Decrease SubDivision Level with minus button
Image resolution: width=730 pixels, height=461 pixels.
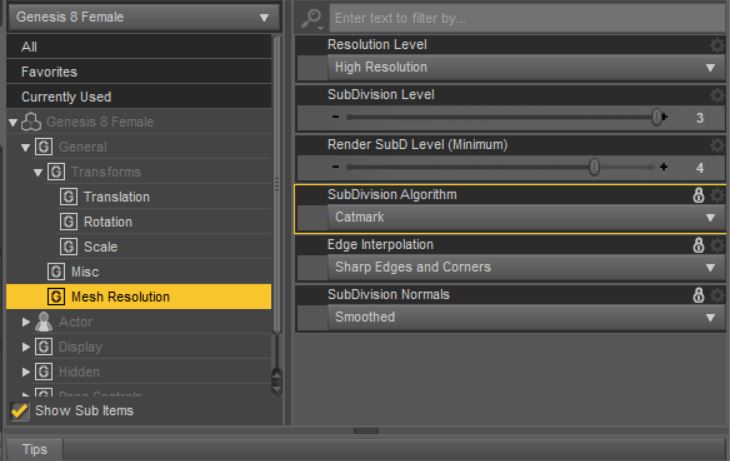tap(336, 117)
